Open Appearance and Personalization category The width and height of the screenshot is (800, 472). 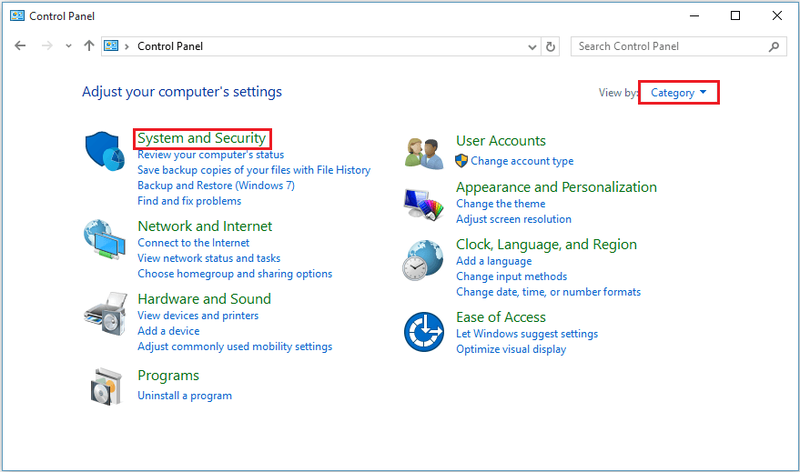click(x=556, y=188)
